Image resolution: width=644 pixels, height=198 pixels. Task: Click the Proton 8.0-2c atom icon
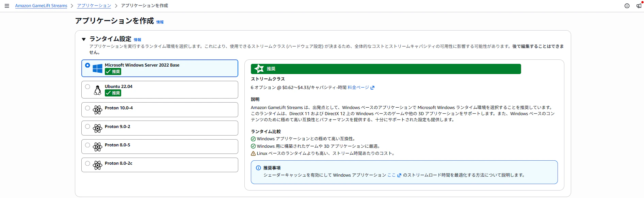point(97,165)
